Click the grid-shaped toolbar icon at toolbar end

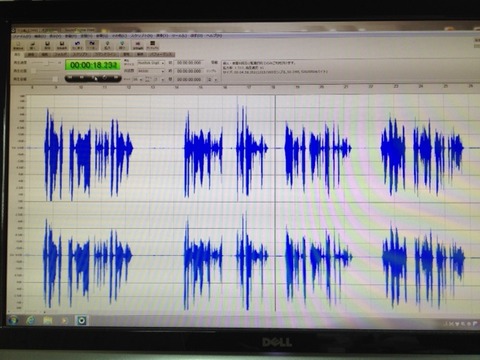[152, 45]
